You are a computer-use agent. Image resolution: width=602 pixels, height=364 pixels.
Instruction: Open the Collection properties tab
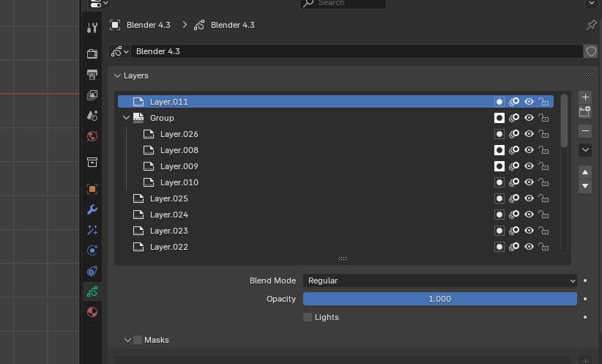92,162
